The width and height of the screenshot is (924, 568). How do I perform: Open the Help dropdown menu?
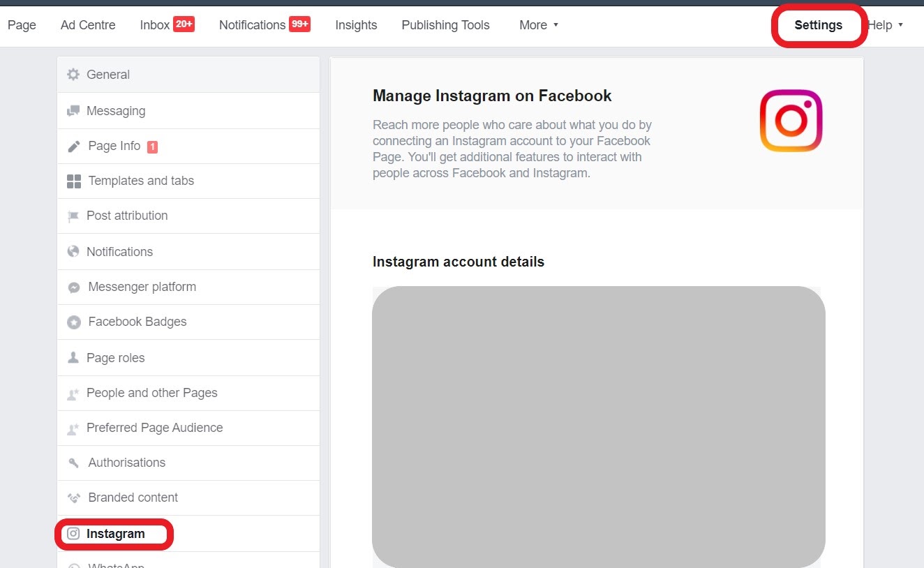pyautogui.click(x=886, y=25)
